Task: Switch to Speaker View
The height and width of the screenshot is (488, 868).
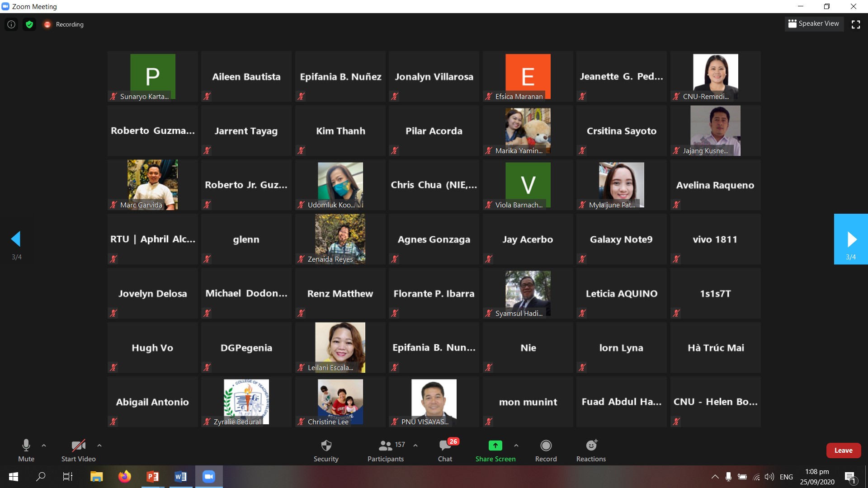Action: pos(814,23)
